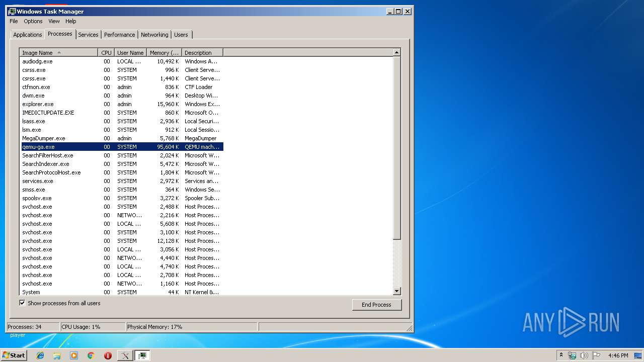Switch to the Users tab
This screenshot has width=644, height=362.
point(181,35)
